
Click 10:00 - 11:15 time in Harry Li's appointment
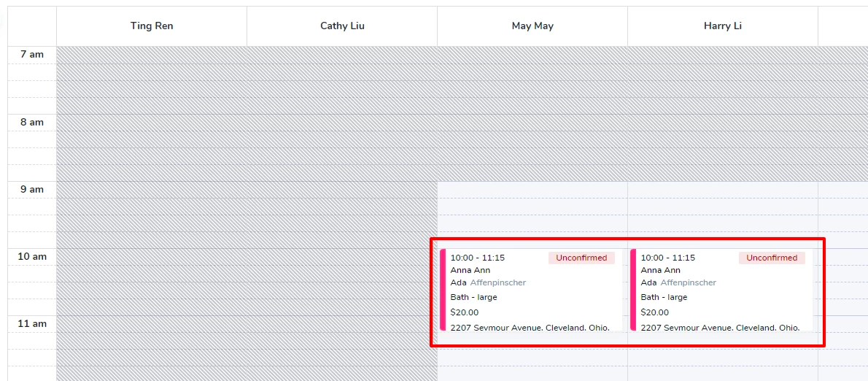click(668, 258)
